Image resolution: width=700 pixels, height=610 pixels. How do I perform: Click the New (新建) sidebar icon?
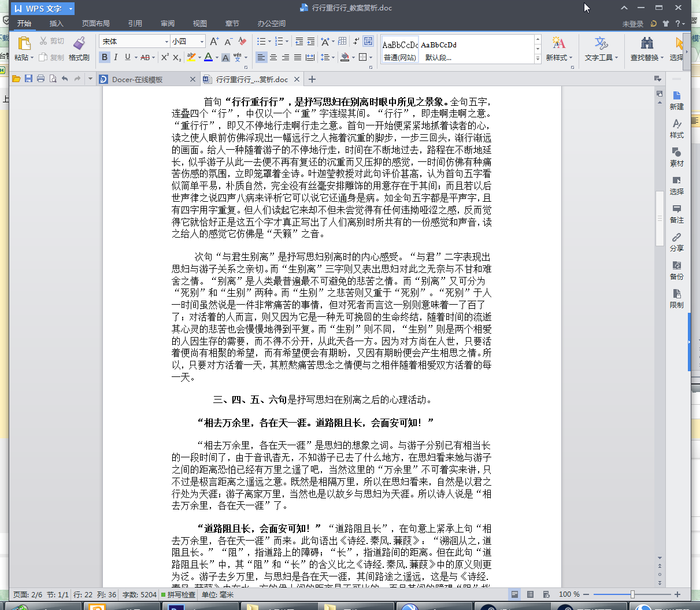click(677, 99)
